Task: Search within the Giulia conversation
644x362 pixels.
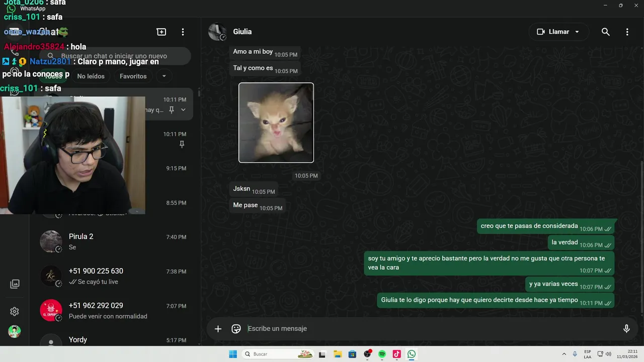Action: 606,32
